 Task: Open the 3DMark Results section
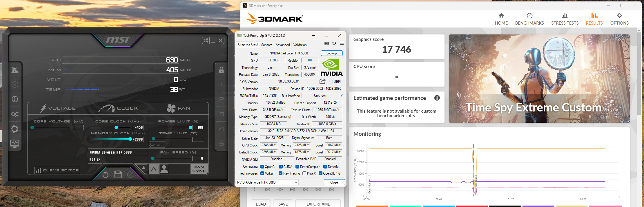pyautogui.click(x=594, y=19)
